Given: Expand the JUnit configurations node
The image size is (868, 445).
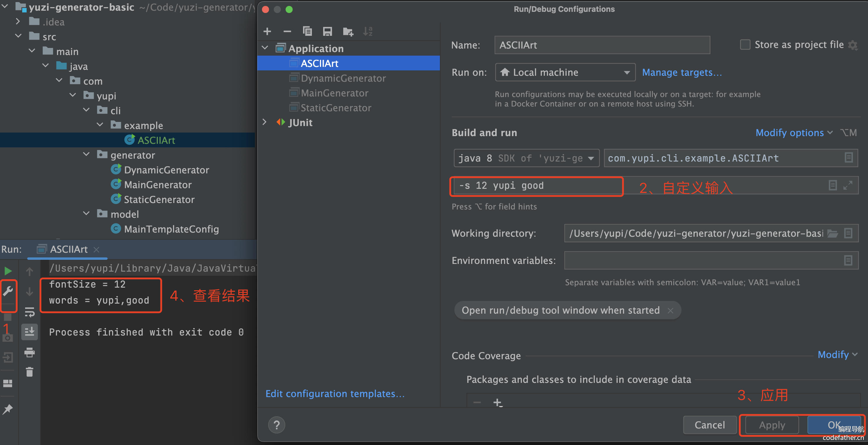Looking at the screenshot, I should [x=265, y=122].
